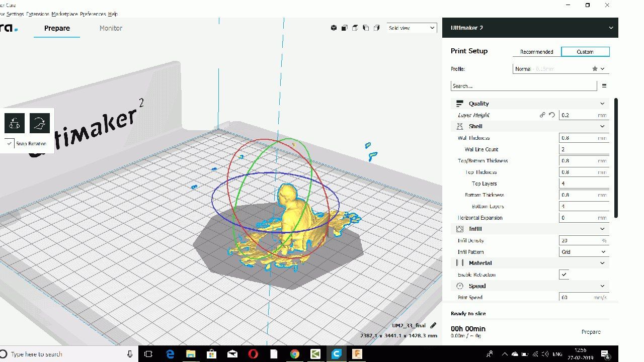Open Opera browser from the taskbar
Image resolution: width=644 pixels, height=362 pixels.
(253, 354)
